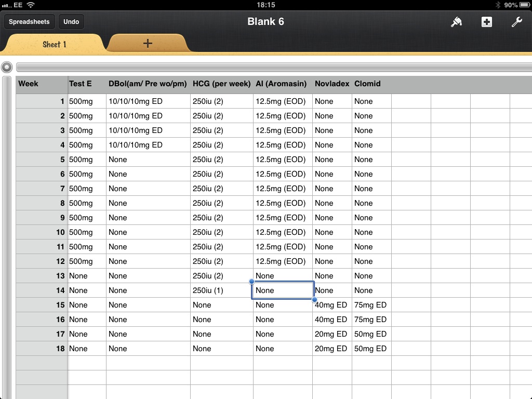Tap the Undo button
532x399 pixels.
coord(71,22)
